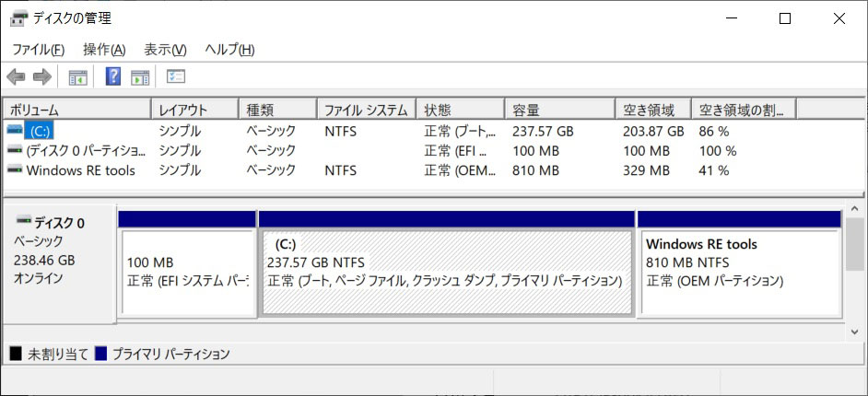Click the Back arrow in toolbar

pyautogui.click(x=16, y=77)
